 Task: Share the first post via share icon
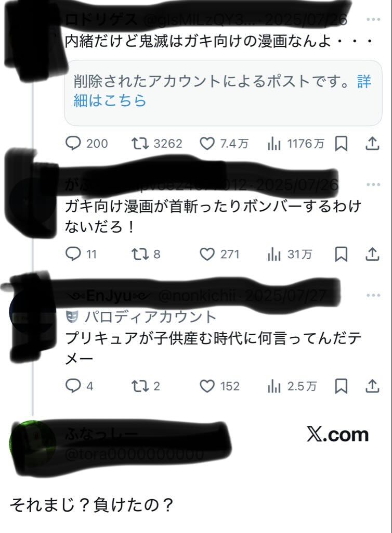372,144
